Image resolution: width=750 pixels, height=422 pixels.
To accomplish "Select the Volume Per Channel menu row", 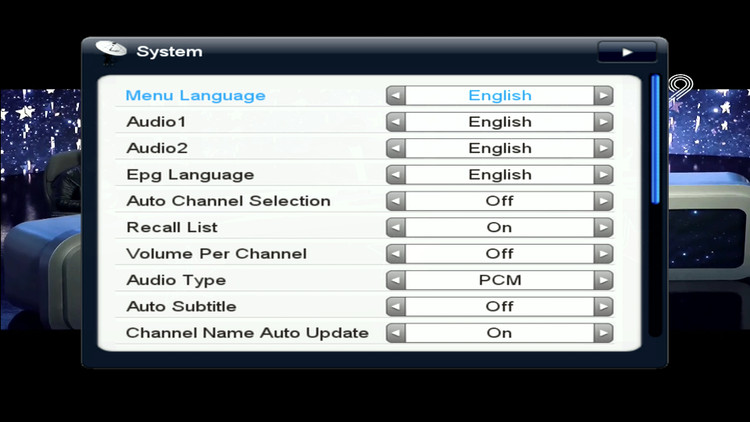I will pyautogui.click(x=216, y=254).
